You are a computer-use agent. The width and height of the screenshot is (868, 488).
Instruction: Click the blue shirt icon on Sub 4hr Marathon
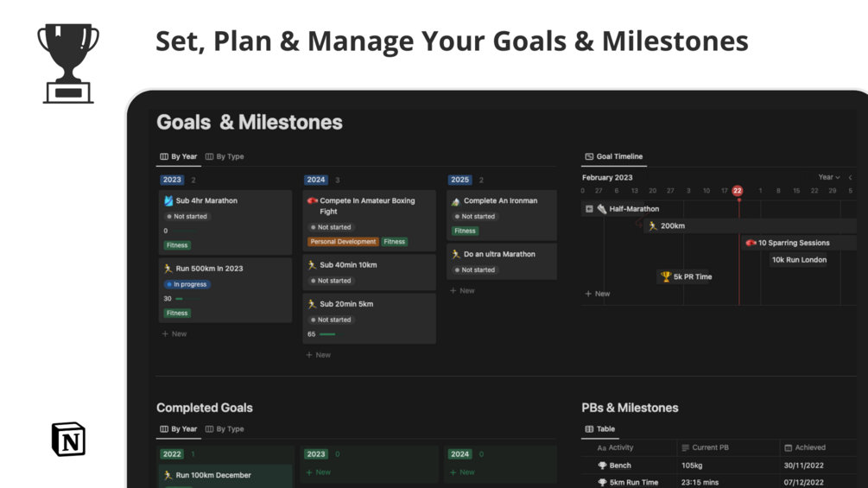(168, 200)
